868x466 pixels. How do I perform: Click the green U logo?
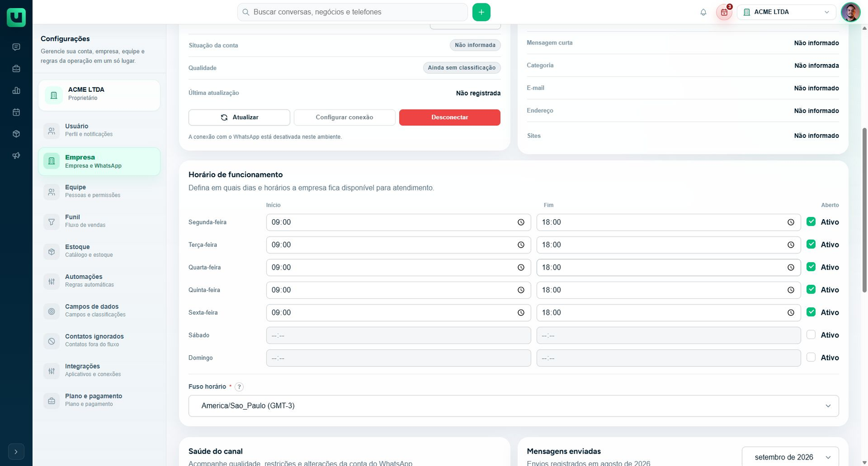(16, 17)
